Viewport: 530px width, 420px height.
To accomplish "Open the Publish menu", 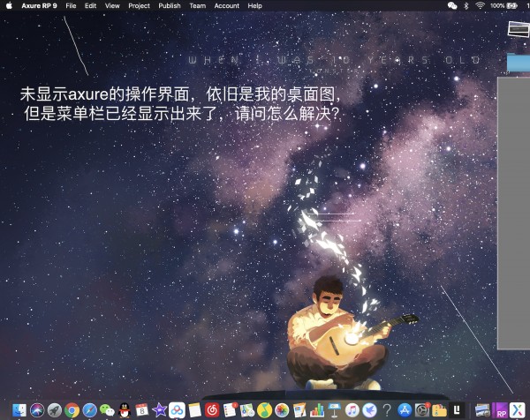I will pyautogui.click(x=170, y=6).
